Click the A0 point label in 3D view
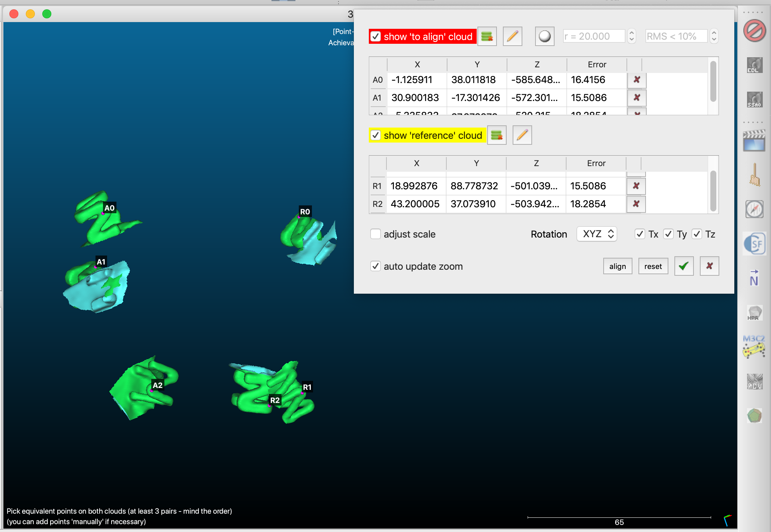Image resolution: width=771 pixels, height=532 pixels. tap(109, 208)
